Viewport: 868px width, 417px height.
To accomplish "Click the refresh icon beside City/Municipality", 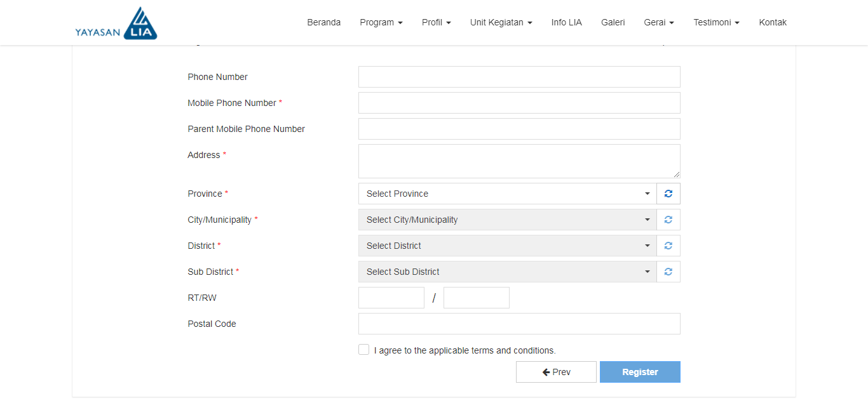I will tap(668, 220).
